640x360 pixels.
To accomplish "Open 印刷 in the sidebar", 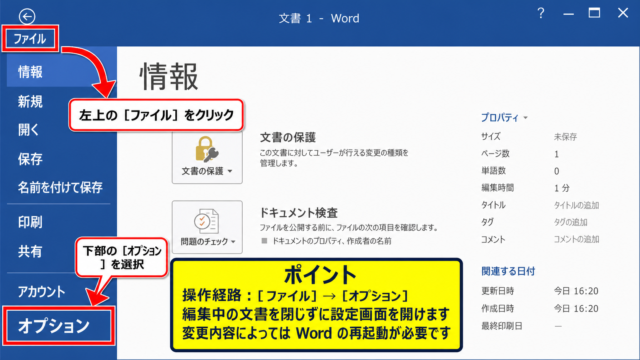I will [x=30, y=222].
